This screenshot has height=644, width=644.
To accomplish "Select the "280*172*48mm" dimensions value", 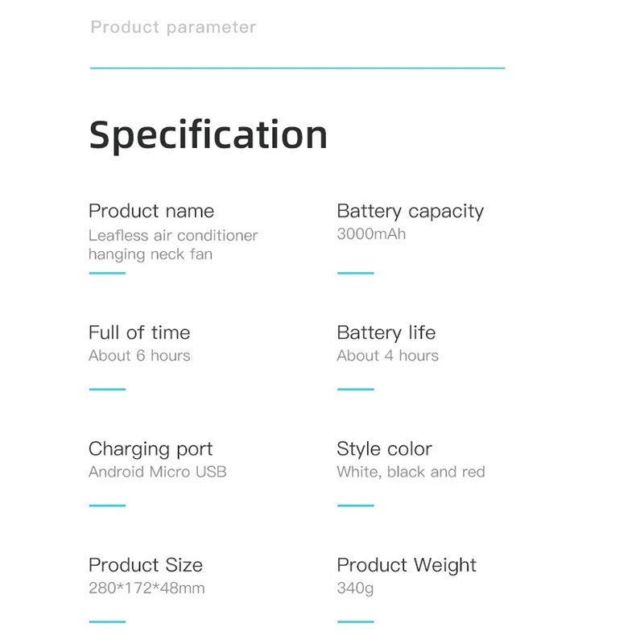I will point(147,588).
